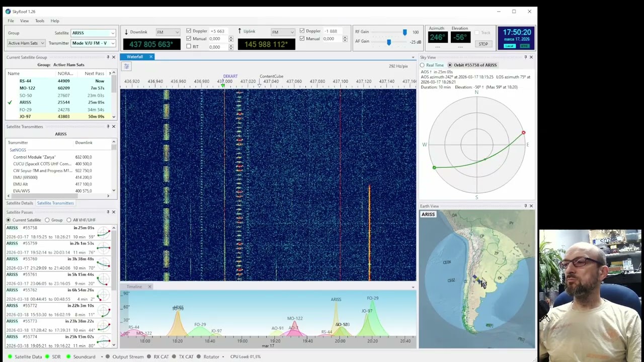Switch to Satellite Transmitters tab
Image resolution: width=644 pixels, height=362 pixels.
pyautogui.click(x=55, y=203)
